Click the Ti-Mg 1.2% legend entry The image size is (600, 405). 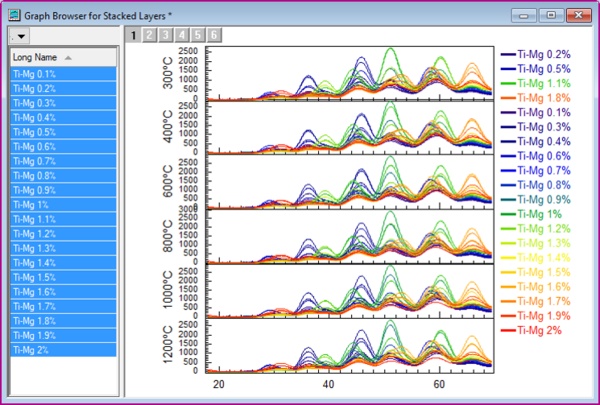pos(536,229)
